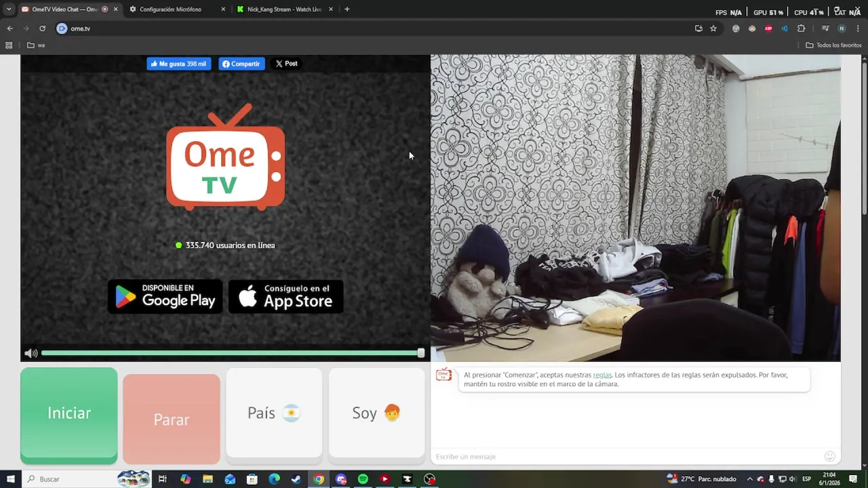Close the OmeTV Video Chat tab

(115, 9)
